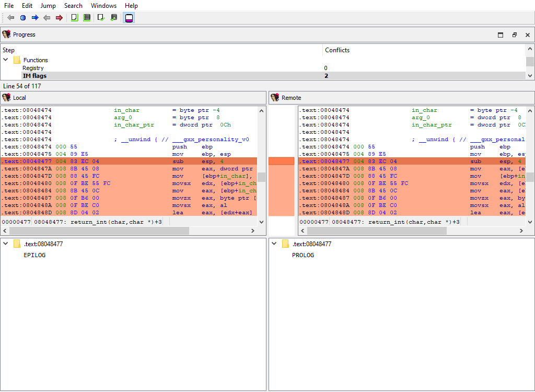This screenshot has width=535, height=392.
Task: Click the gray left arrow beside the blue circle
Action: point(11,18)
